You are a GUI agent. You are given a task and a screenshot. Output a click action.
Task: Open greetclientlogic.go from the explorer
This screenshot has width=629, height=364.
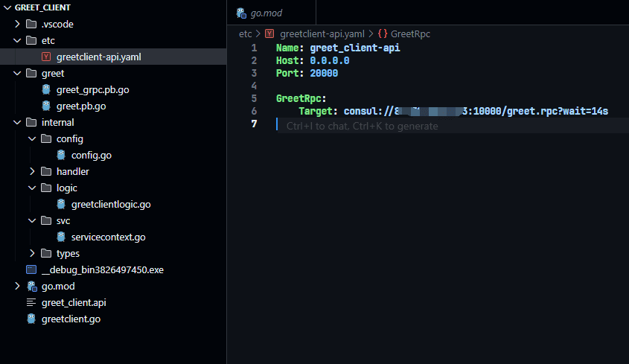111,204
